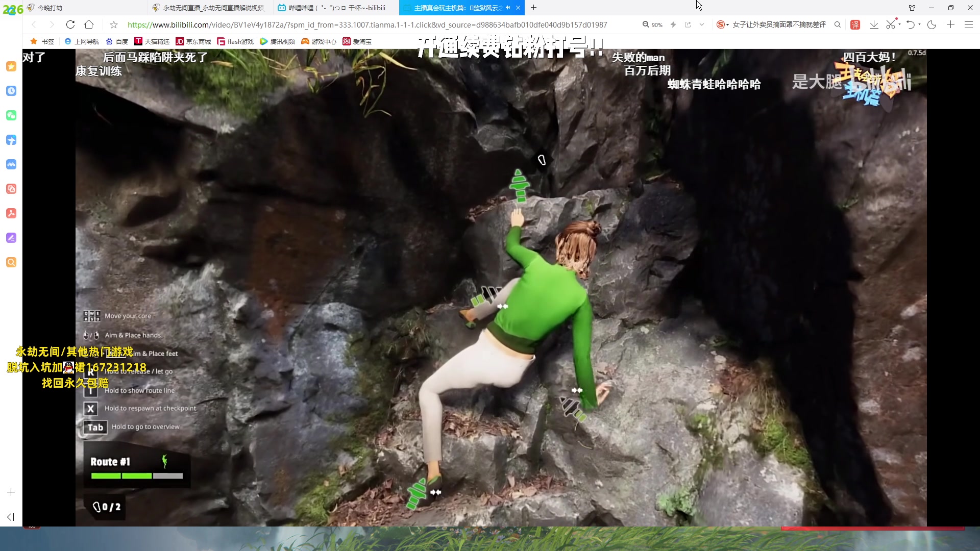Expand the address bar dropdown arrow
This screenshot has height=551, width=980.
point(702,24)
